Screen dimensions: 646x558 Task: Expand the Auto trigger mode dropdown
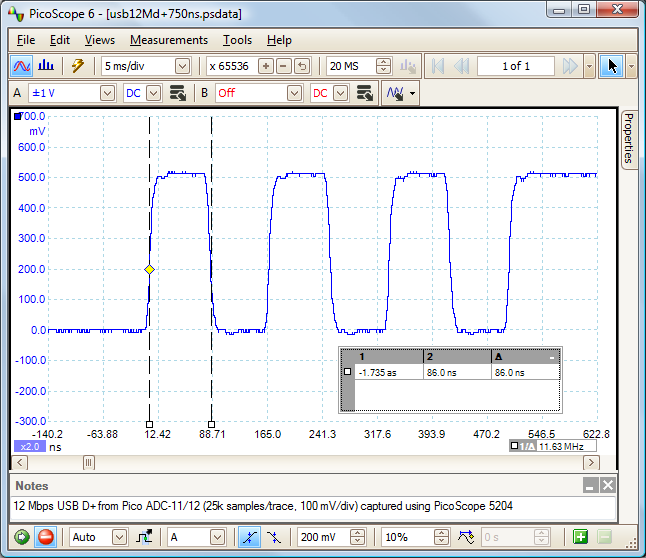tap(119, 537)
